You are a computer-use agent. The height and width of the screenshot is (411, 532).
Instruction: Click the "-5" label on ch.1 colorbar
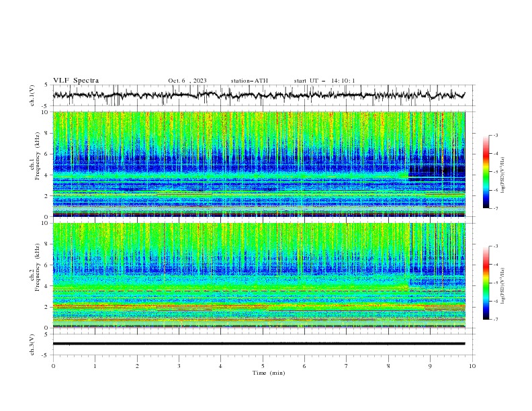coord(495,172)
